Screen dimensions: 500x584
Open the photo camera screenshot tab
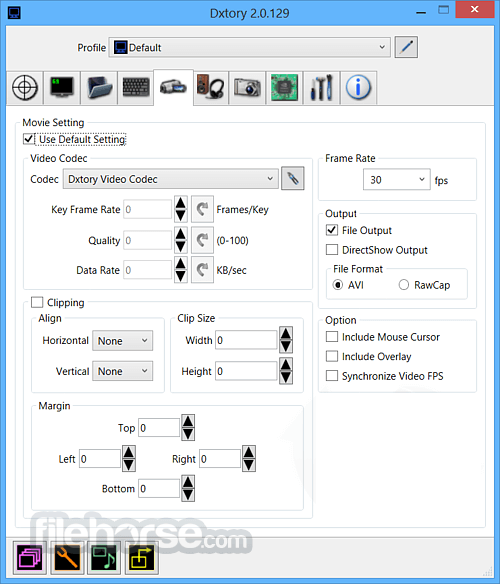(247, 88)
